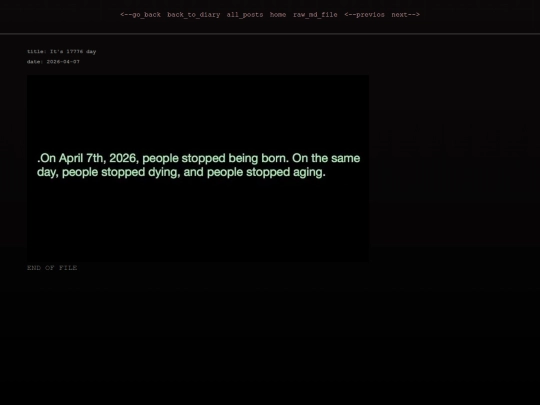View the raw_md_file link
This screenshot has width=540, height=405.
coord(315,15)
